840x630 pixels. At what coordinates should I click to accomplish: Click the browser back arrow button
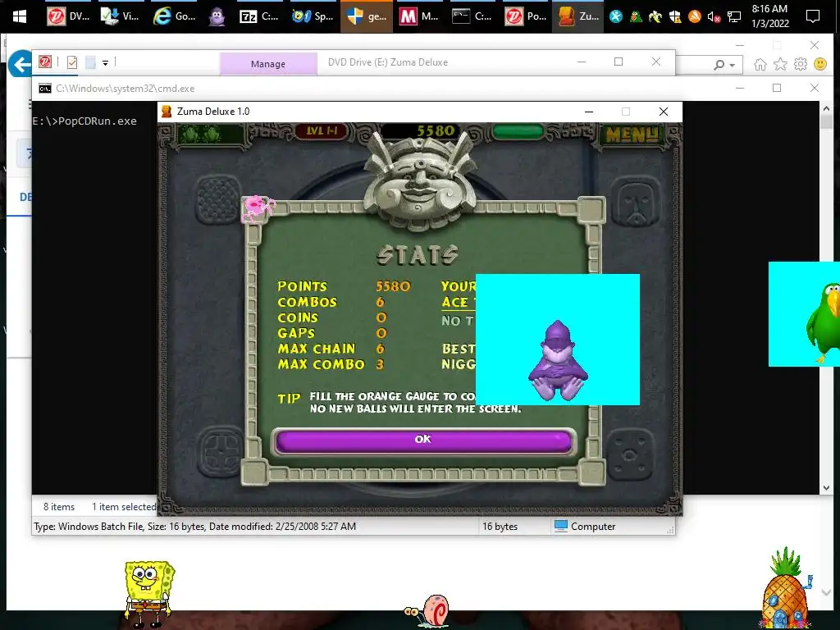20,65
